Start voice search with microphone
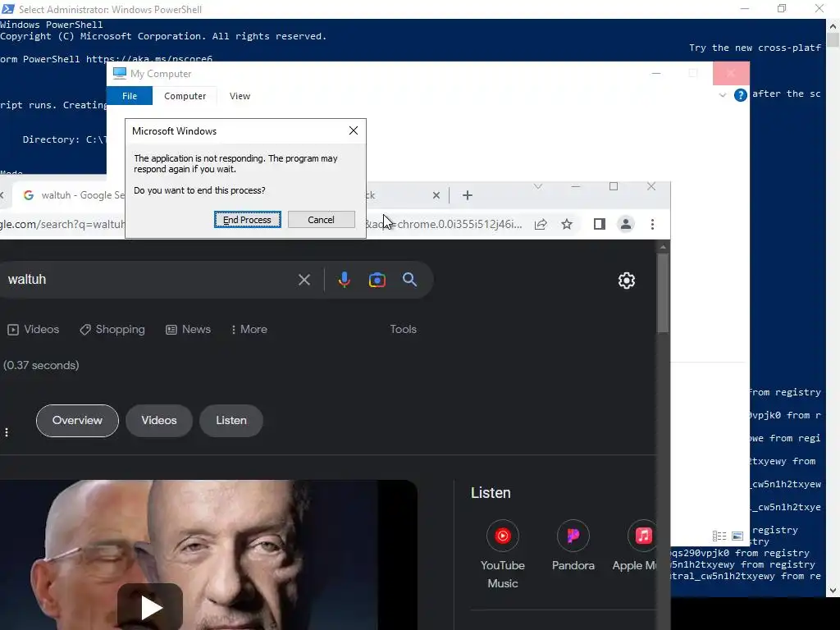840x630 pixels. [344, 280]
